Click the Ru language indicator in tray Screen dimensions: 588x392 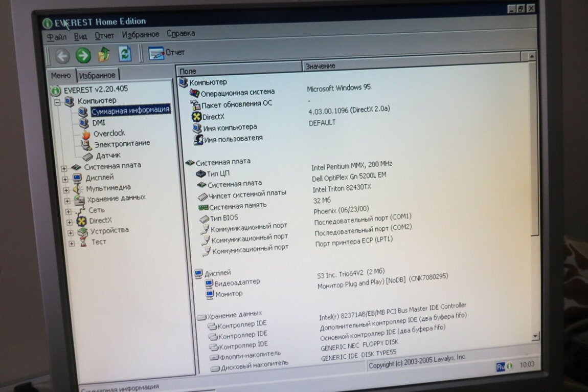501,366
